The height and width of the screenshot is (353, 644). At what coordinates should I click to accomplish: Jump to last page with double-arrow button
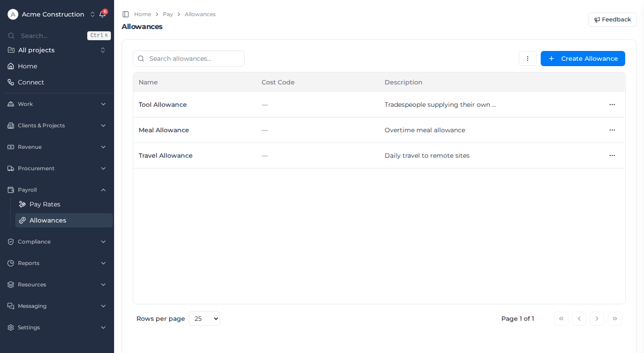pyautogui.click(x=615, y=319)
